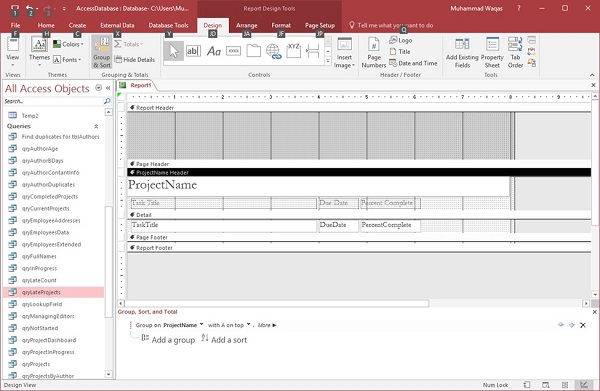The height and width of the screenshot is (391, 600).
Task: Open the 'with A on top' sort dropdown
Action: (248, 324)
